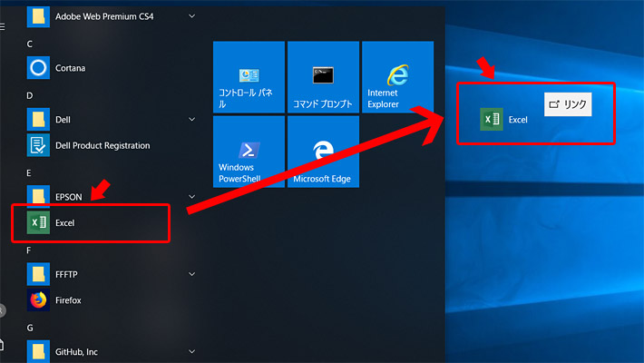Click the Excel icon on the desktop
644x363 pixels.
(x=492, y=119)
